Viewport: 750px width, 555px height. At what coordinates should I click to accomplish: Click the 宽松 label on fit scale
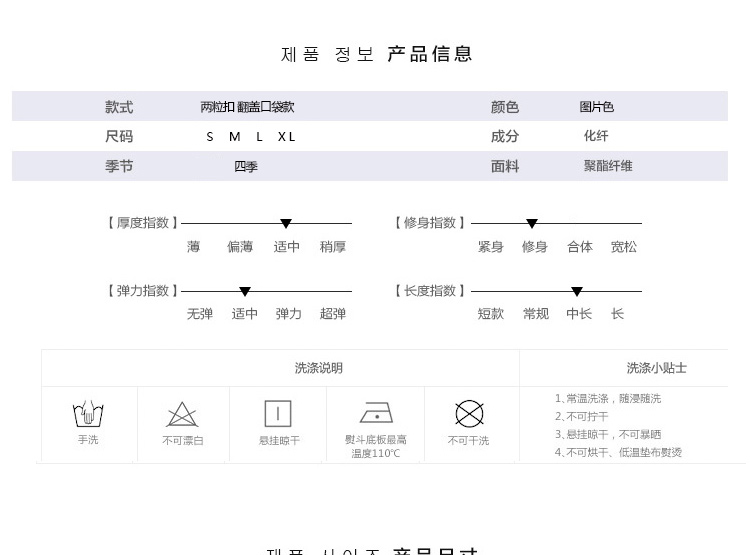(x=624, y=247)
